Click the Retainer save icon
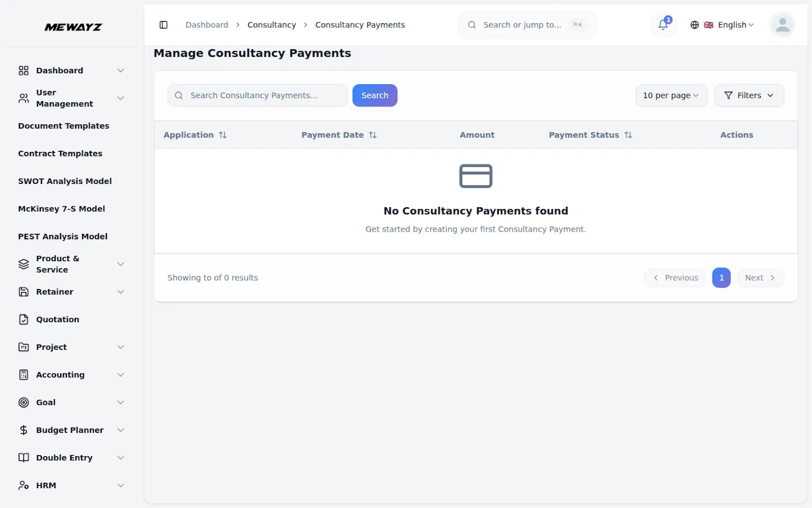Screen dimensions: 812x508 pos(24,292)
